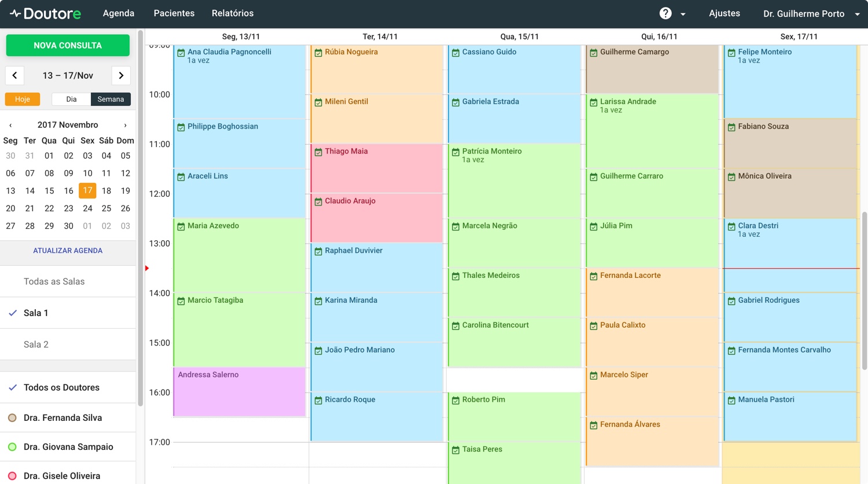Image resolution: width=868 pixels, height=484 pixels.
Task: Switch to Dia view
Action: [x=71, y=99]
